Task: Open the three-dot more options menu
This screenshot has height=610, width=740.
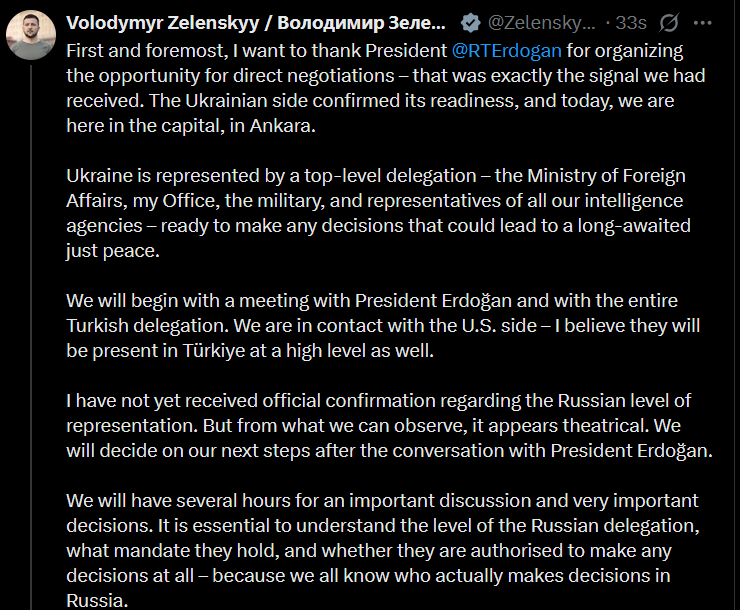Action: 703,23
